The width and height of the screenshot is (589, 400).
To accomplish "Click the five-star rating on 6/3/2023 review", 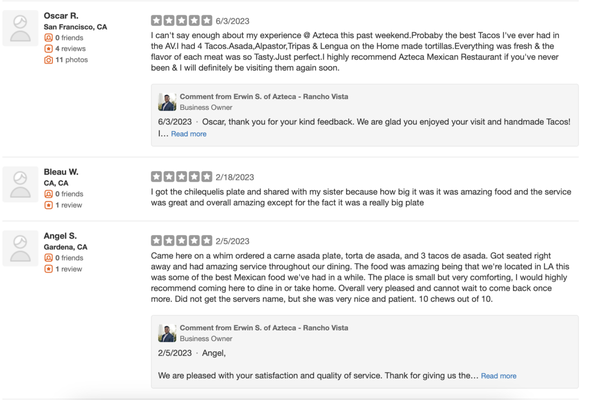I will [x=181, y=20].
